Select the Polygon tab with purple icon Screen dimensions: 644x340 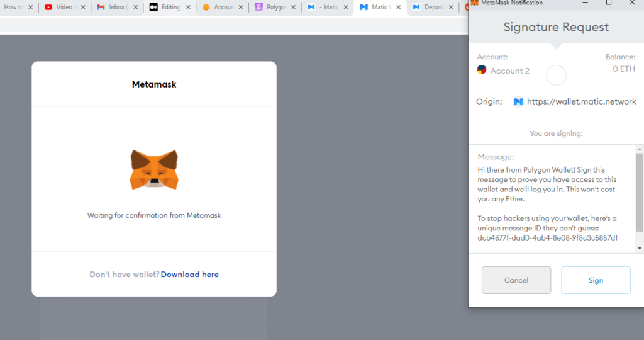coord(272,8)
